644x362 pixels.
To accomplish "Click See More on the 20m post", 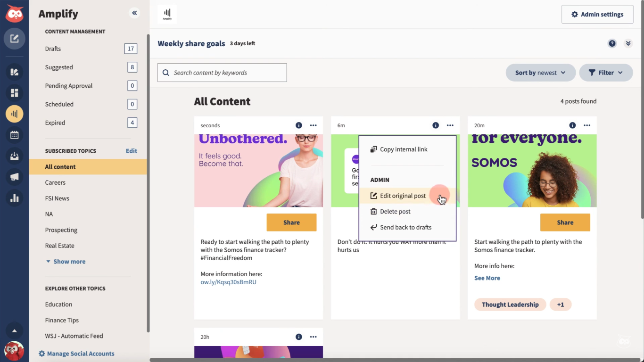I will [487, 278].
